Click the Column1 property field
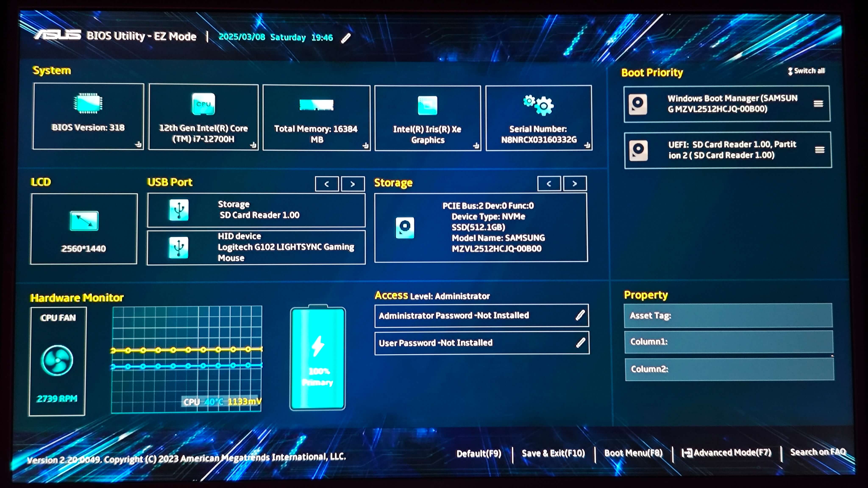 [729, 342]
